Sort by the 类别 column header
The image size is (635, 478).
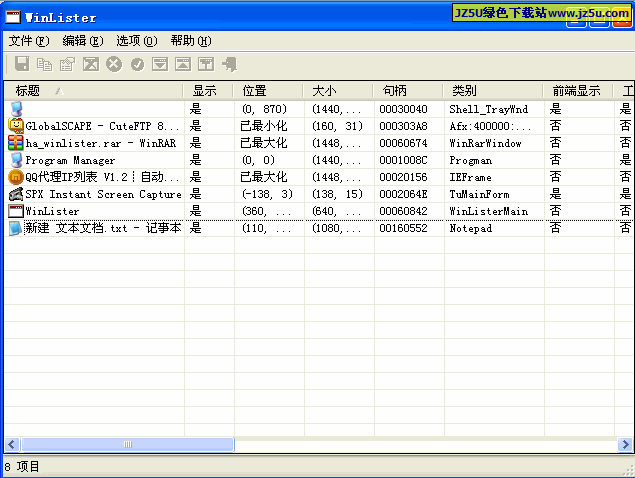pyautogui.click(x=493, y=91)
